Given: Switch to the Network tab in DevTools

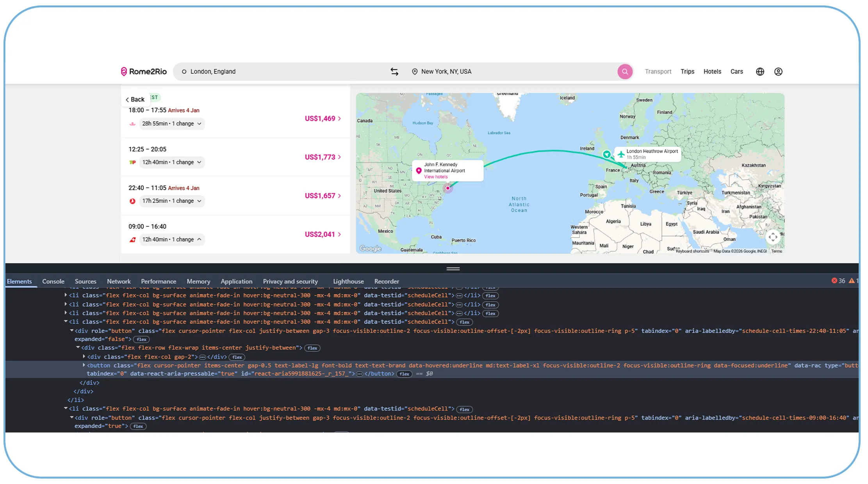Looking at the screenshot, I should coord(119,281).
